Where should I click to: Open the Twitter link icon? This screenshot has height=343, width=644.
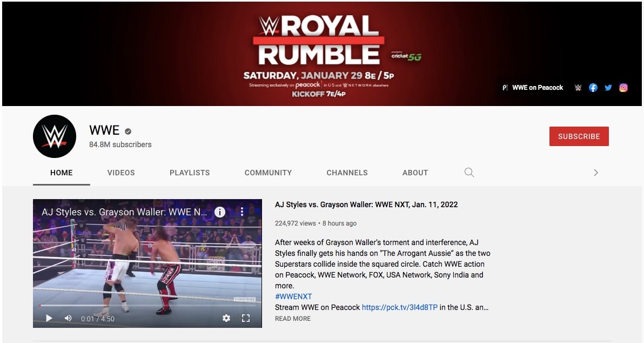tap(608, 88)
